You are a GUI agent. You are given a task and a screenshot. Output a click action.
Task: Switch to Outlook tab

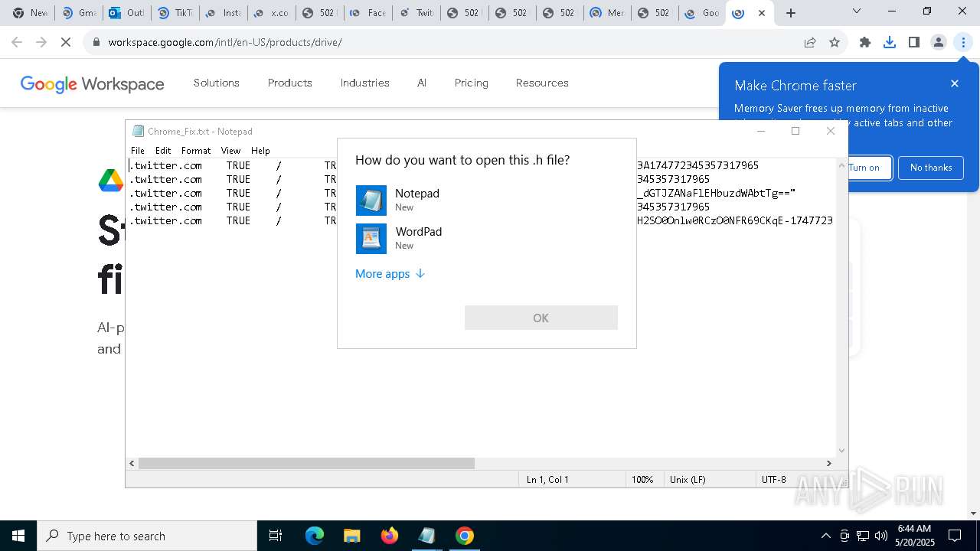(x=126, y=13)
